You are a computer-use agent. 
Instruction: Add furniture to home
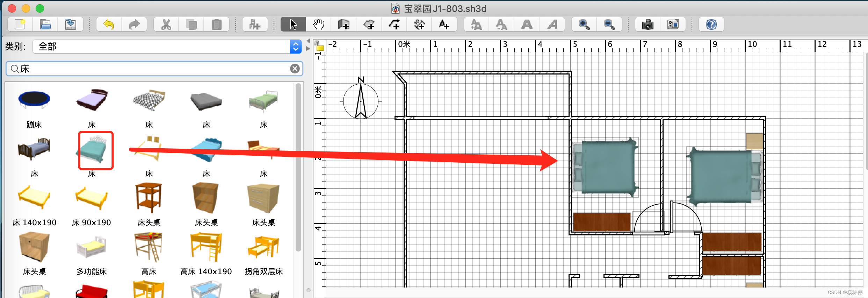[x=255, y=24]
